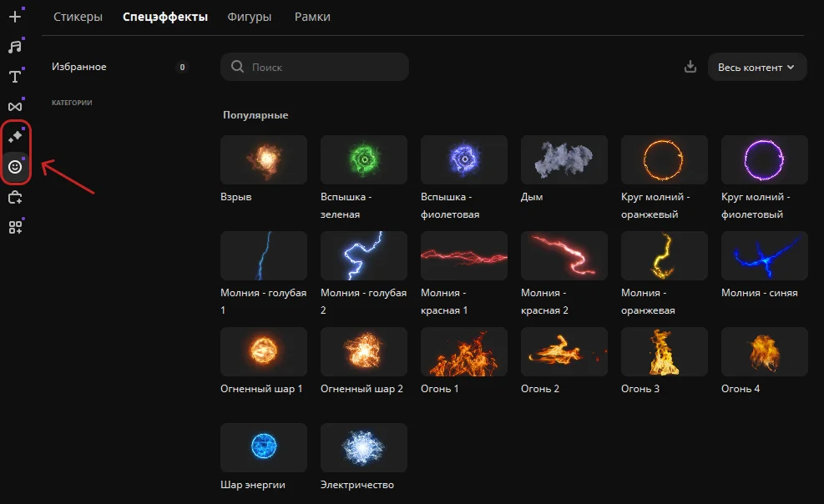
Task: Click the Огненный шар 2 label
Action: [x=361, y=389]
